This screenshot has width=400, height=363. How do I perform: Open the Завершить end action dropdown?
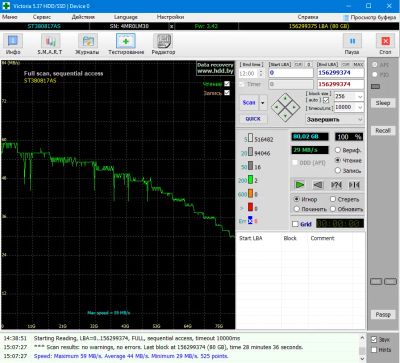click(x=360, y=119)
